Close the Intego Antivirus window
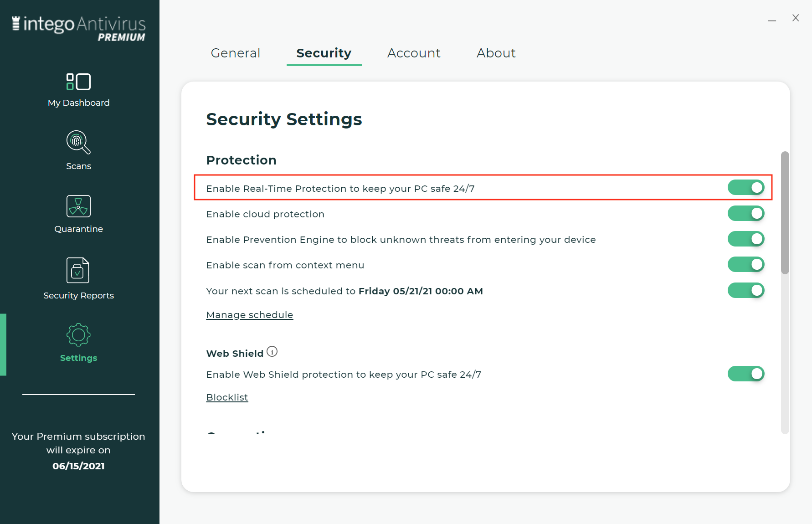The image size is (812, 524). tap(796, 18)
